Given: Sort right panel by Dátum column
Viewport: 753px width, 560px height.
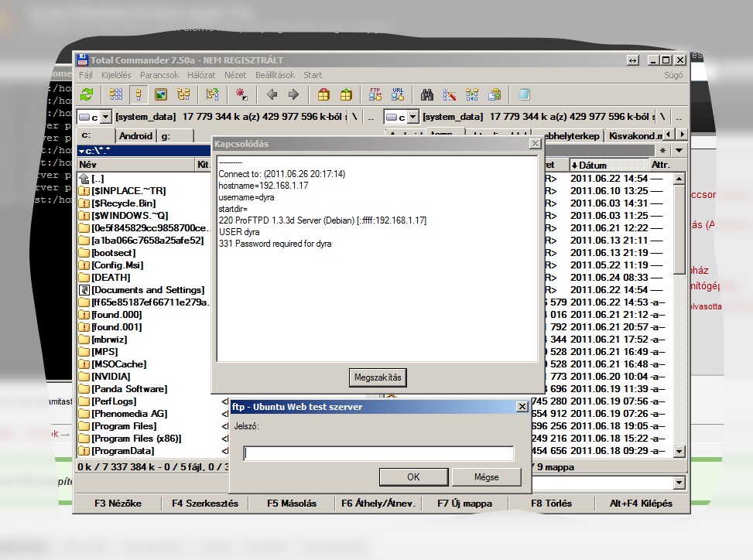Looking at the screenshot, I should 609,165.
